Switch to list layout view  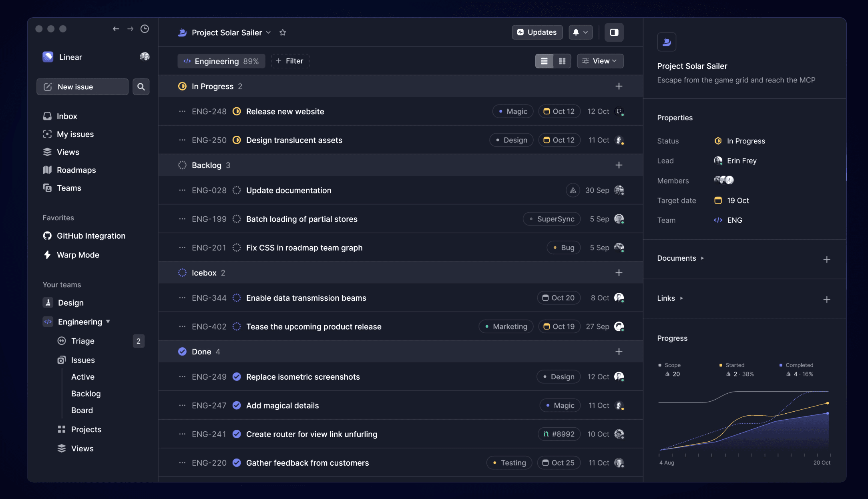click(x=544, y=61)
